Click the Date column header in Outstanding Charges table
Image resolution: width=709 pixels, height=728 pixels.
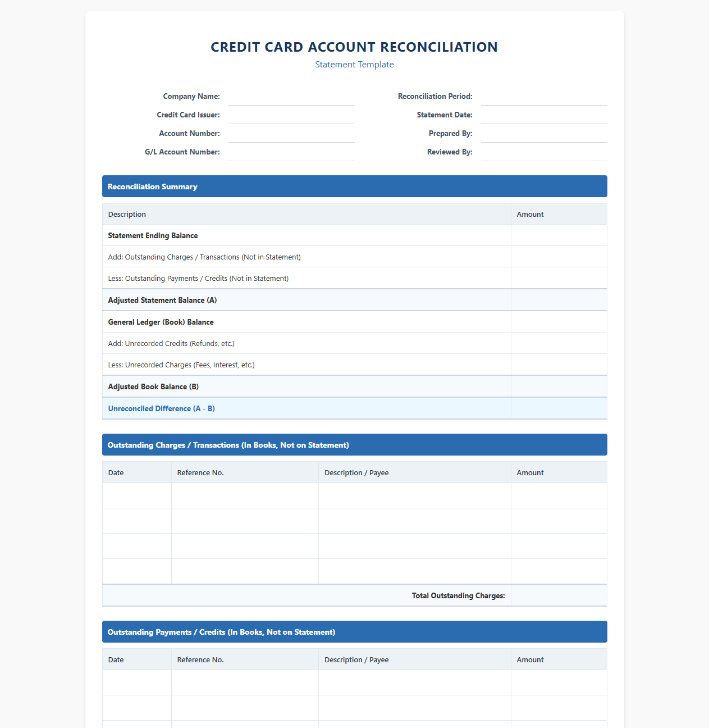coord(137,472)
